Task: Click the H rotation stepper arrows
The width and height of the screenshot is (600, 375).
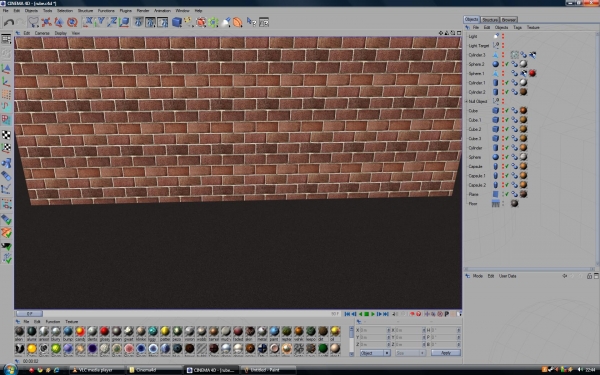Action: coord(458,330)
